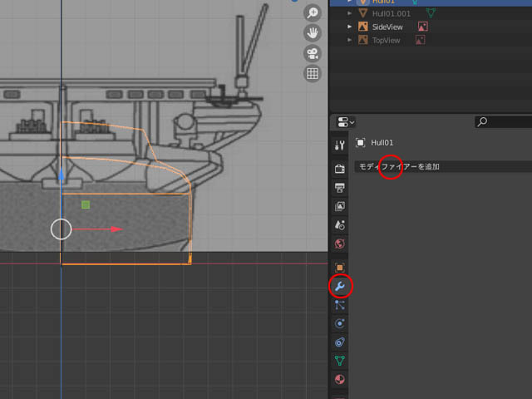532x399 pixels.
Task: Open the Render properties tab
Action: pyautogui.click(x=340, y=169)
